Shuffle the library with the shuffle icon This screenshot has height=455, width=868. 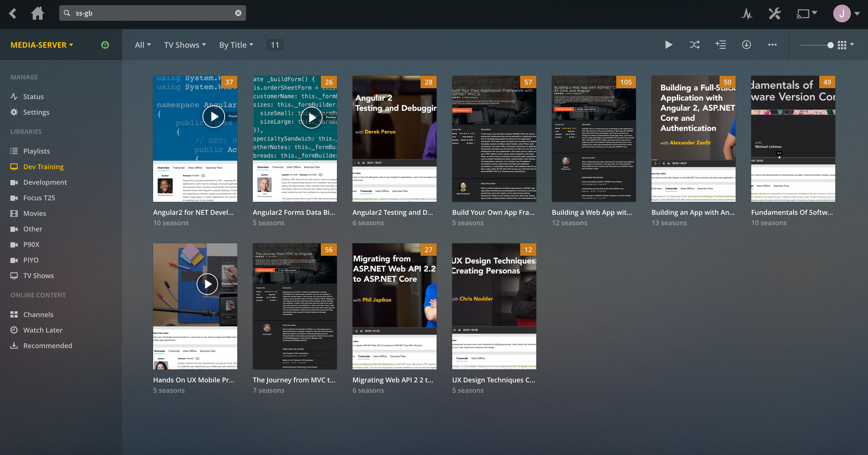click(x=694, y=45)
